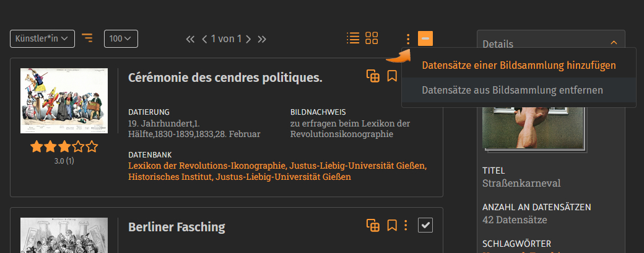Bookmark the Cérémonie des cendres politiques record

pos(391,76)
